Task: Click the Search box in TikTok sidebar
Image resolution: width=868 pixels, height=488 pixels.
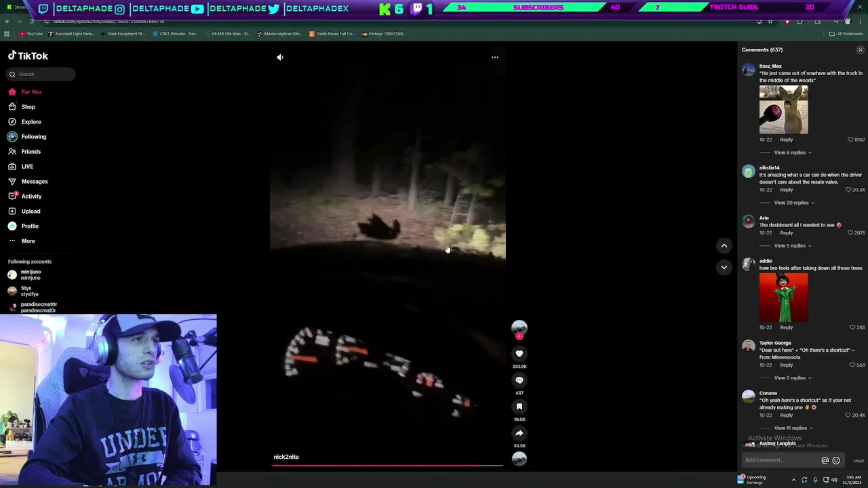Action: coord(41,74)
